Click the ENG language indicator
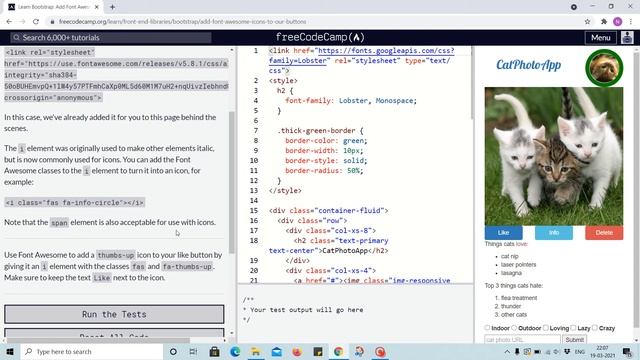The height and width of the screenshot is (360, 640). [x=580, y=351]
